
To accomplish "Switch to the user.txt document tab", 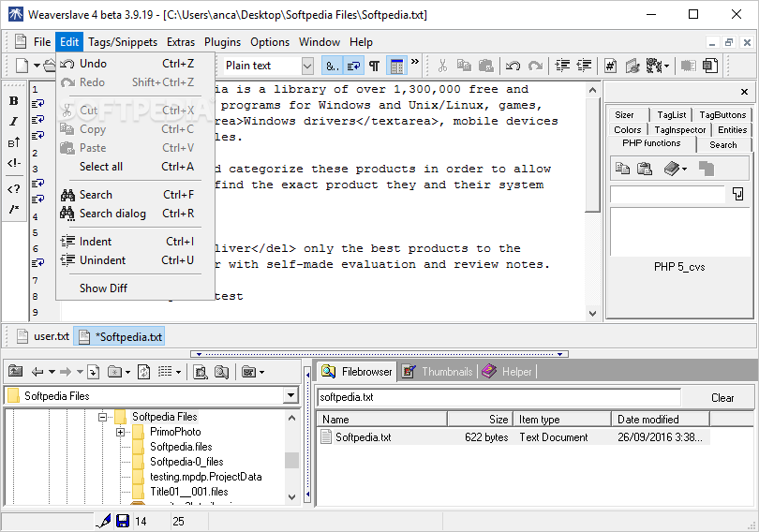I will tap(43, 336).
